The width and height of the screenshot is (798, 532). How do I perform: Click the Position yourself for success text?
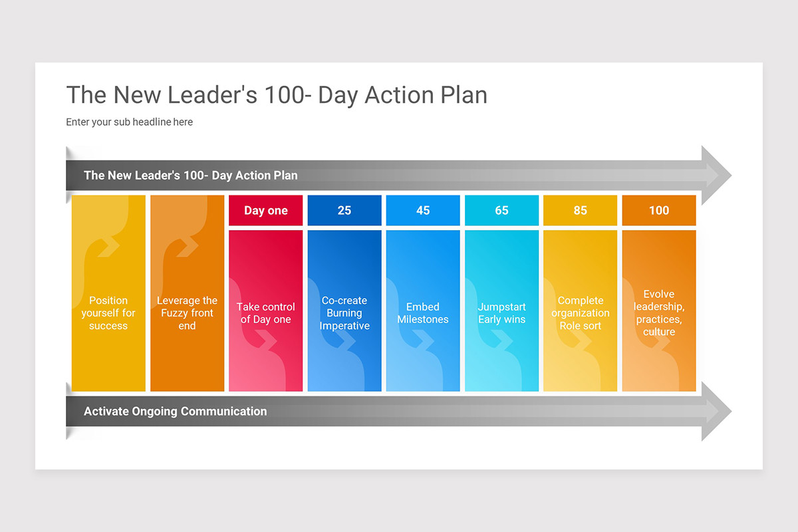[108, 313]
